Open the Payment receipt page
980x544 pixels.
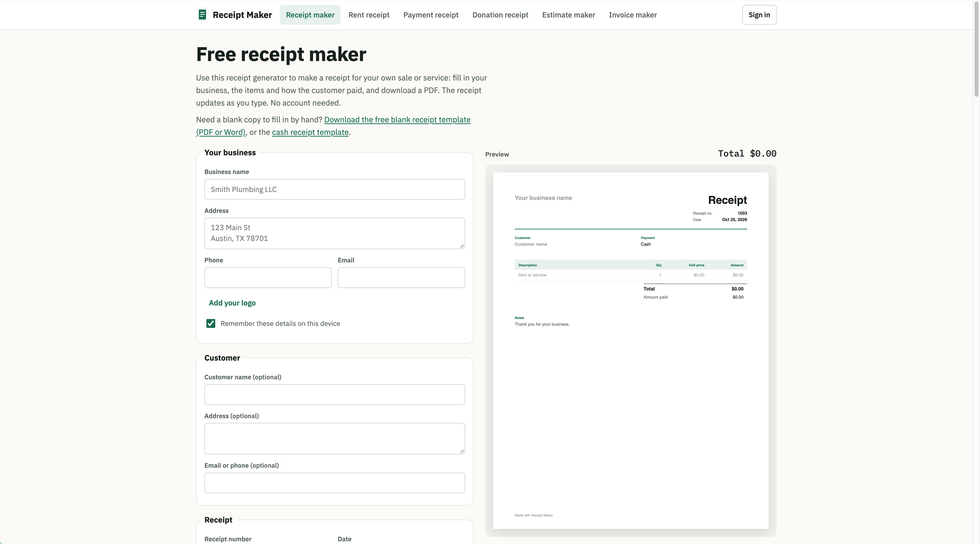431,15
